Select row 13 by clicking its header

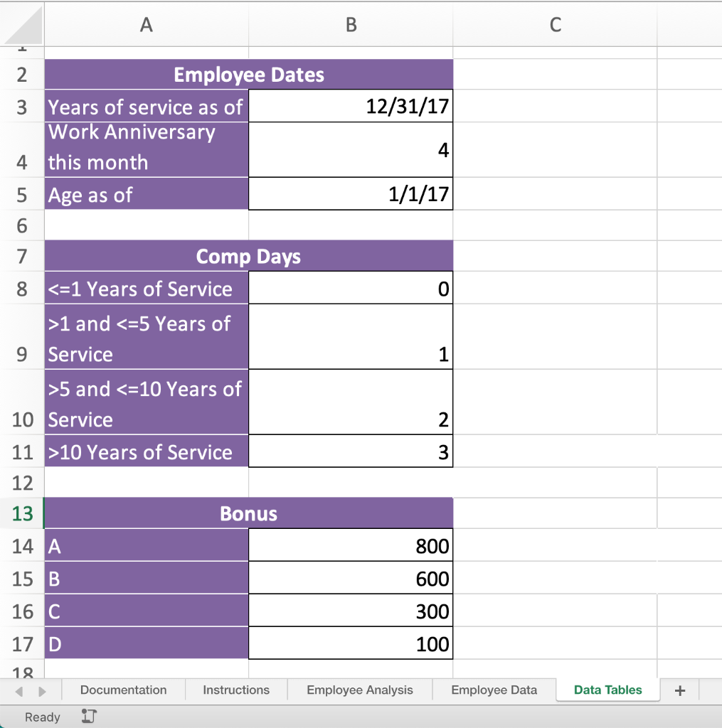22,513
